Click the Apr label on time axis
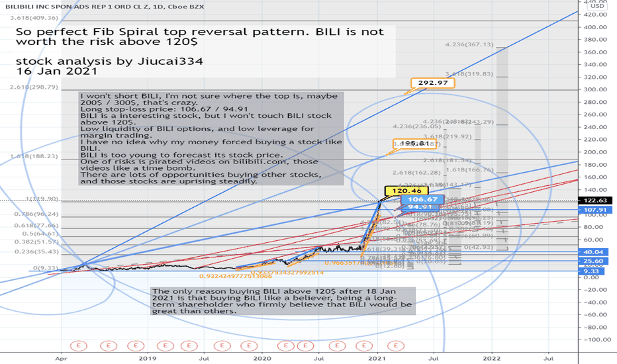The width and height of the screenshot is (617, 364). click(61, 359)
